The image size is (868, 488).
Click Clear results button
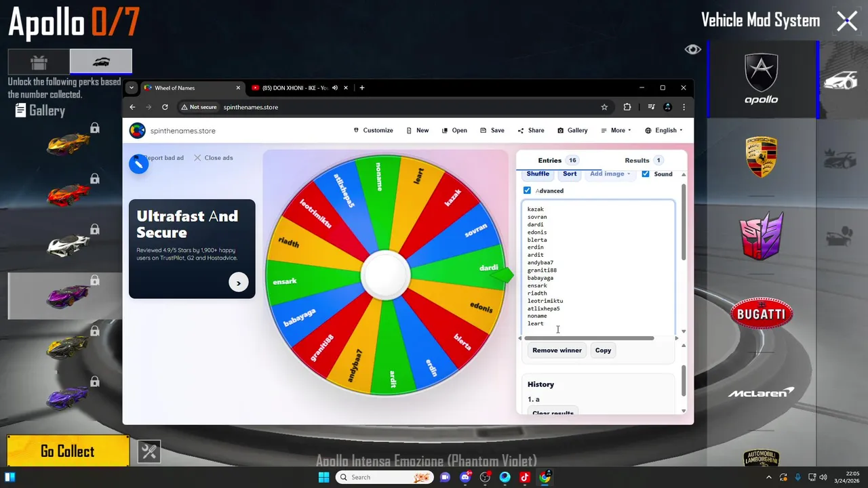[553, 413]
